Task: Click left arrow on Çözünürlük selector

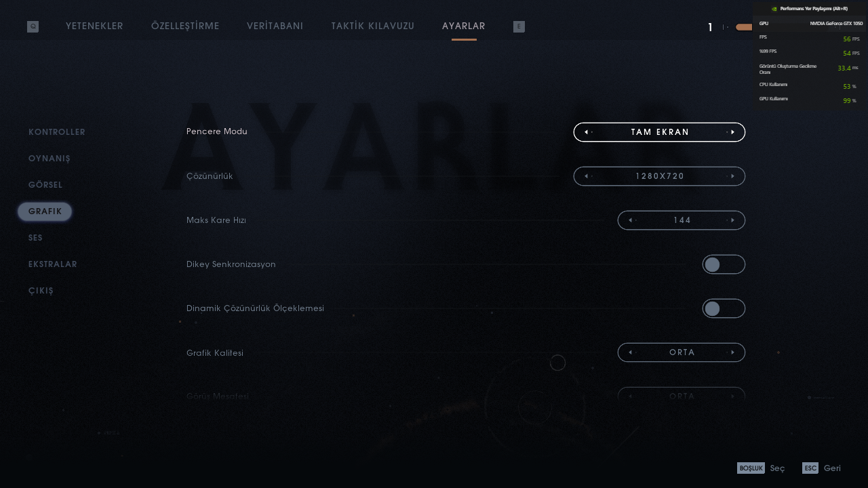Action: [x=587, y=176]
